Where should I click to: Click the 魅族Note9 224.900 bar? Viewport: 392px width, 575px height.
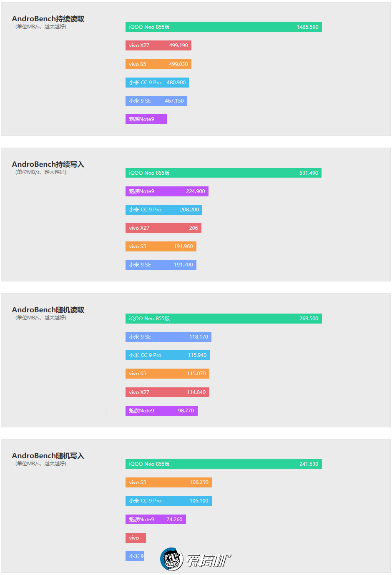(167, 191)
